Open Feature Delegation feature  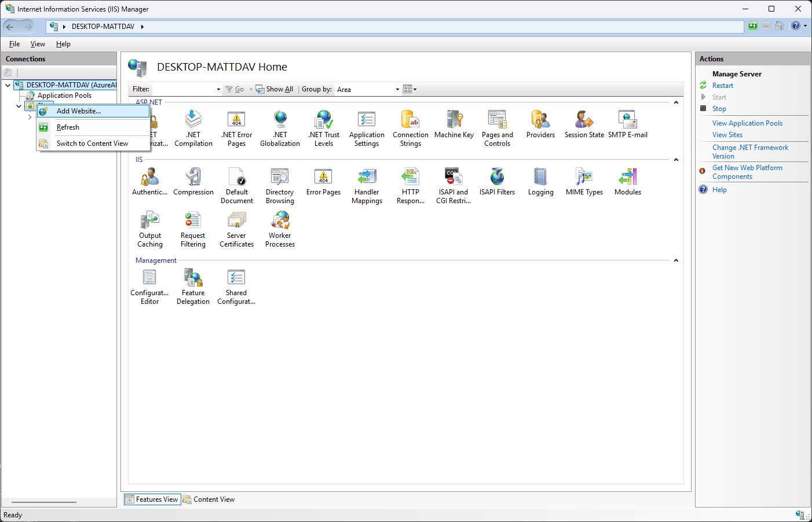tap(193, 286)
